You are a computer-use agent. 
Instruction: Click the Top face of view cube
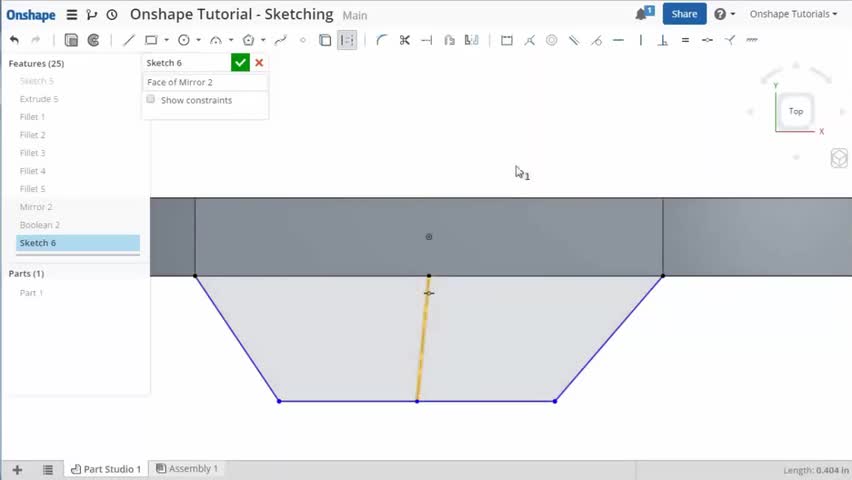(795, 111)
